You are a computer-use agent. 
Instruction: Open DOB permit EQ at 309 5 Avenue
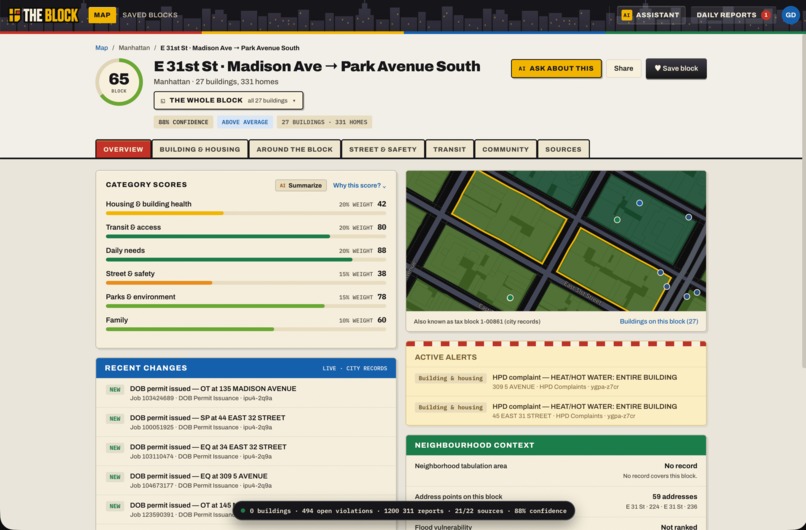246,481
